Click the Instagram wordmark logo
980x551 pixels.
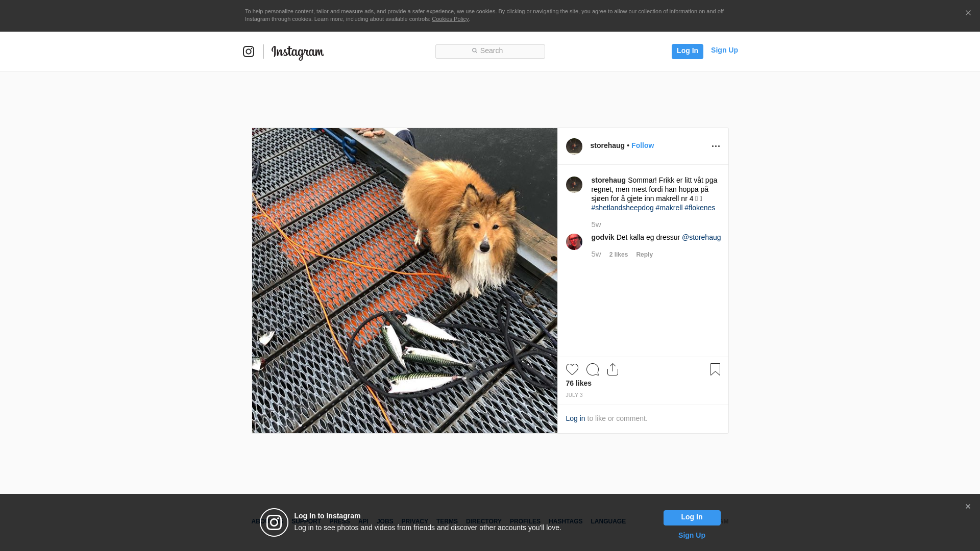click(298, 52)
